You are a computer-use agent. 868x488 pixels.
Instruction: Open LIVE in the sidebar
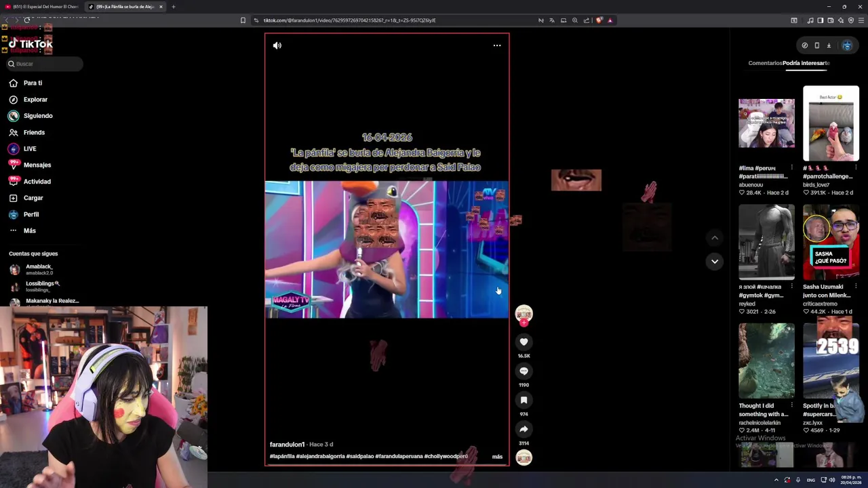[x=30, y=148]
